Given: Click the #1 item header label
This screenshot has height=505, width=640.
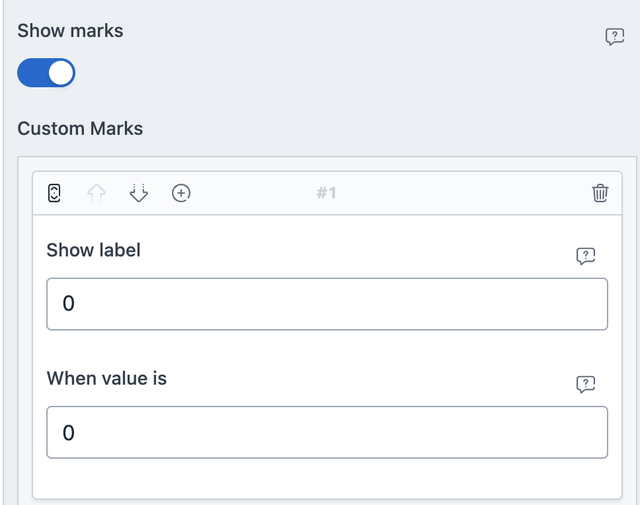Looking at the screenshot, I should pos(326,193).
